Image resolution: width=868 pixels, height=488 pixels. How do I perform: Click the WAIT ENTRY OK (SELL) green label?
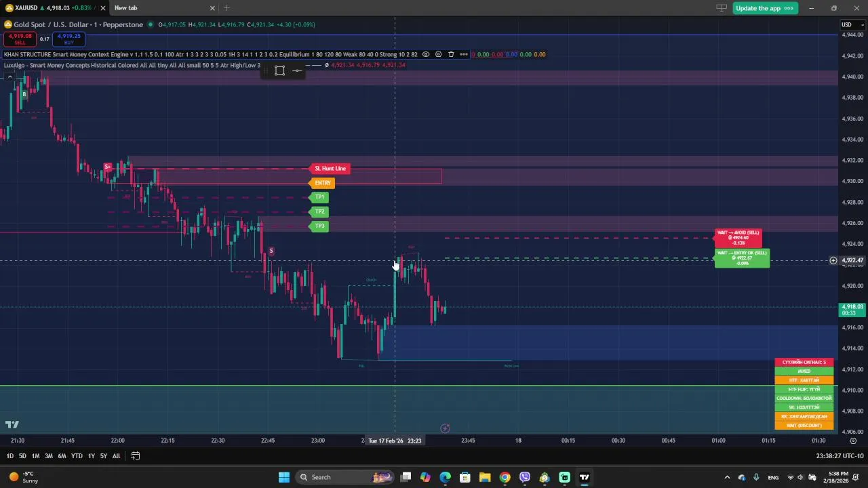[743, 258]
